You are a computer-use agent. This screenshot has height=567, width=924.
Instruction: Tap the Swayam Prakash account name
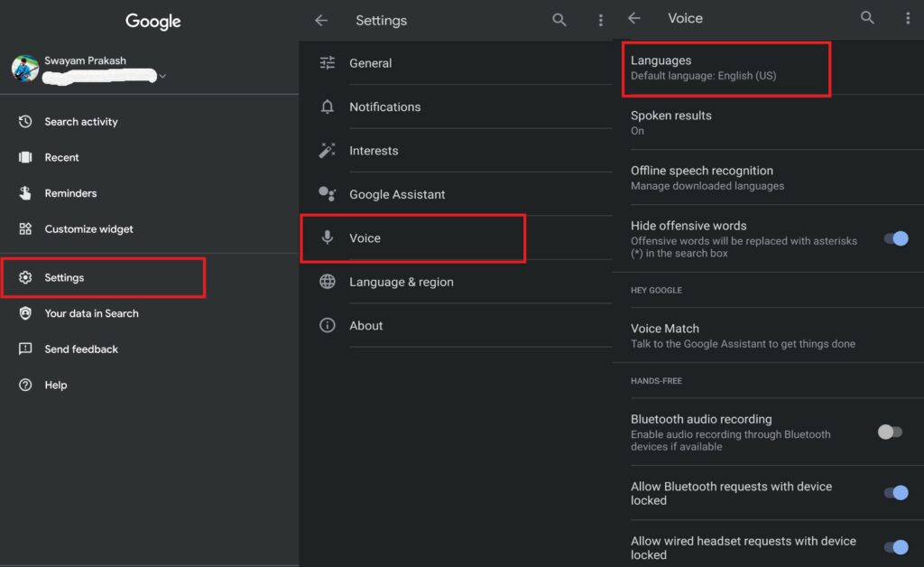tap(85, 60)
